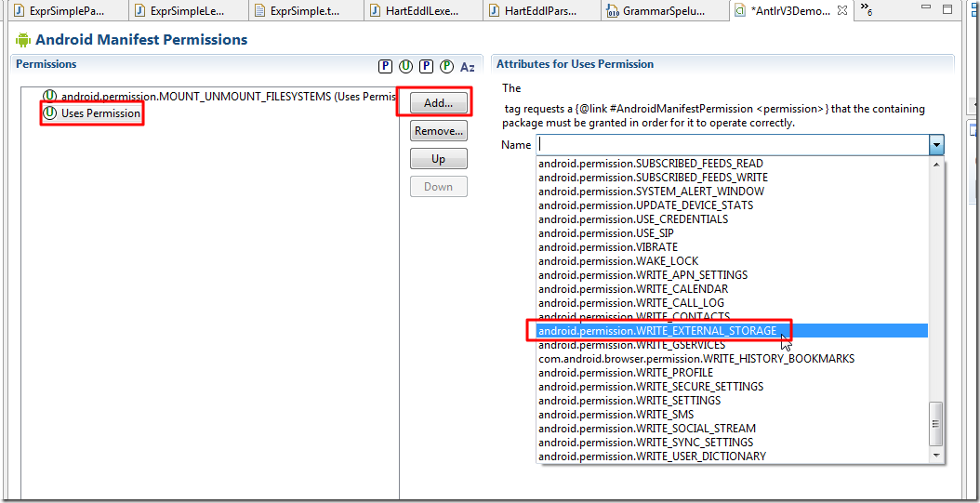
Task: Click dropdown list scrollbar down arrow
Action: (936, 457)
